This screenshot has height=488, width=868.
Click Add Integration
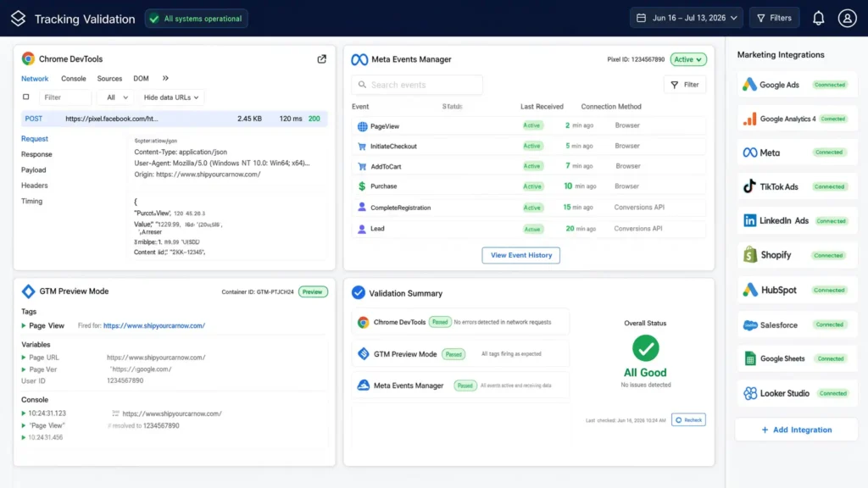pyautogui.click(x=797, y=430)
